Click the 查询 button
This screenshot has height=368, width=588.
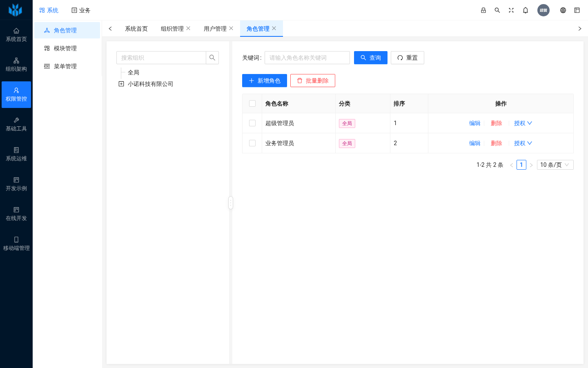[x=371, y=58]
